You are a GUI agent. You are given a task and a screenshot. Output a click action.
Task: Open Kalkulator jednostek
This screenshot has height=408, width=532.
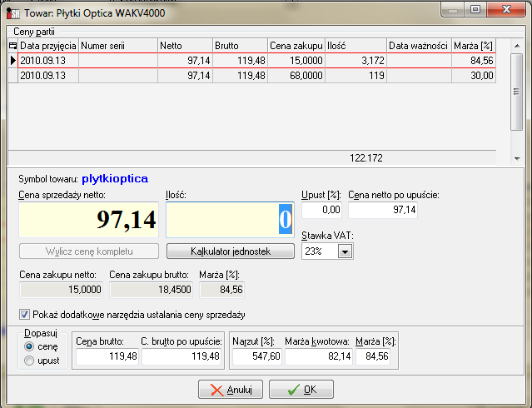pyautogui.click(x=231, y=251)
